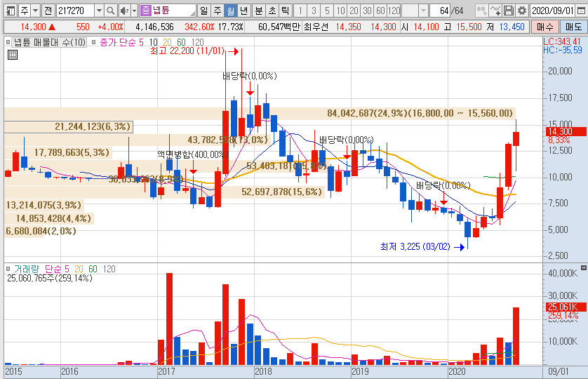Open the stock search magnifier
588x379 pixels.
pyautogui.click(x=110, y=11)
